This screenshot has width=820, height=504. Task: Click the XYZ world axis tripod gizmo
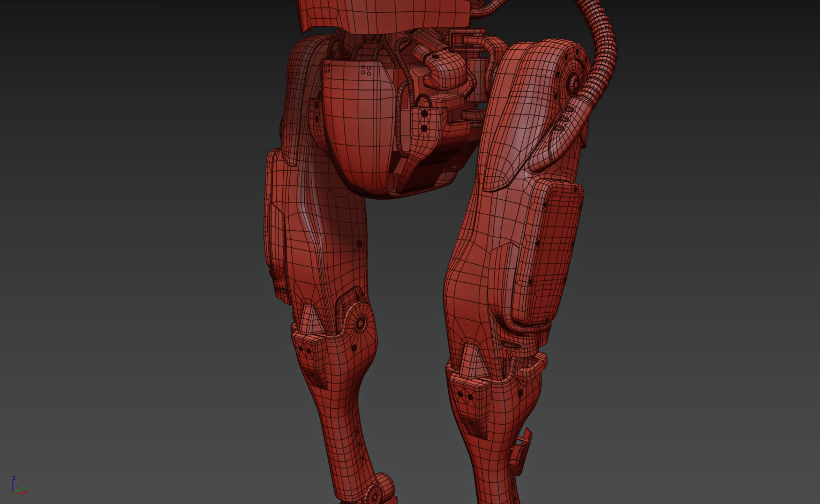tap(19, 485)
